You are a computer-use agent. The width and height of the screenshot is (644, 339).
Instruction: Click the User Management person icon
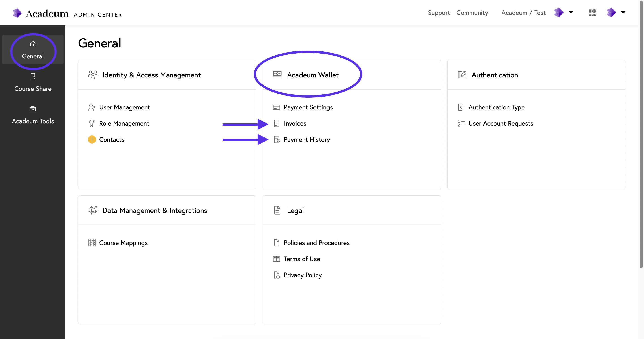tap(92, 107)
